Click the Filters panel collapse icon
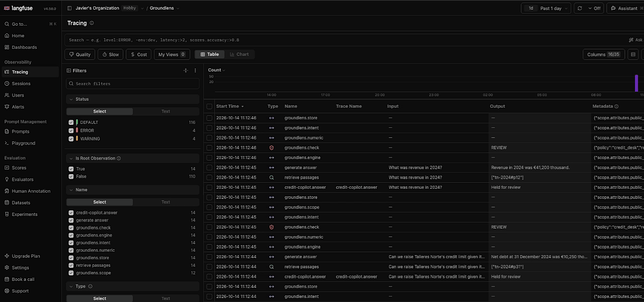644x302 pixels. (x=69, y=70)
